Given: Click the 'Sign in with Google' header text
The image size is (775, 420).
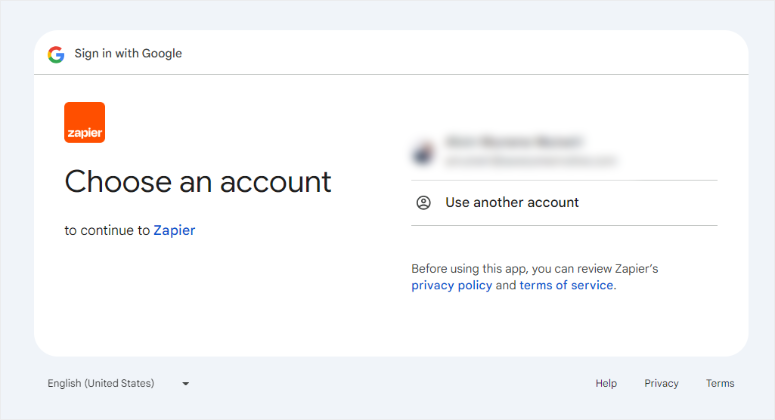Looking at the screenshot, I should click(x=128, y=53).
